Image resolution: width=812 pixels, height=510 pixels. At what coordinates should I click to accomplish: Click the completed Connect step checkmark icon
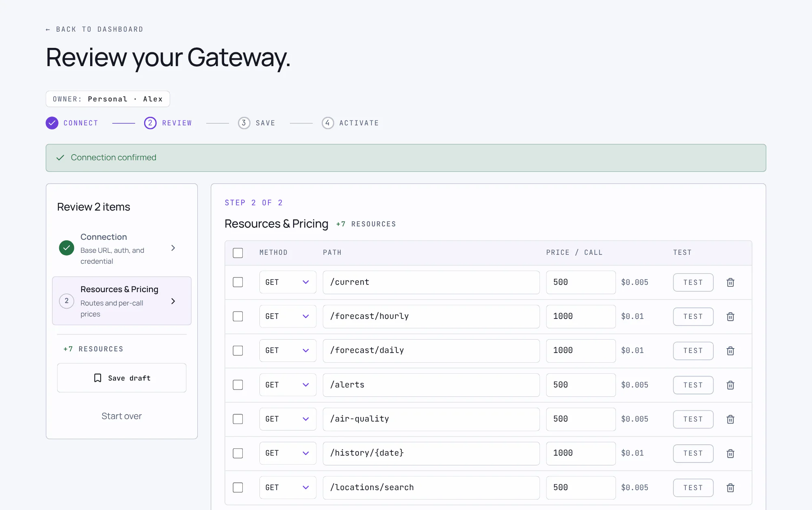[x=52, y=123]
